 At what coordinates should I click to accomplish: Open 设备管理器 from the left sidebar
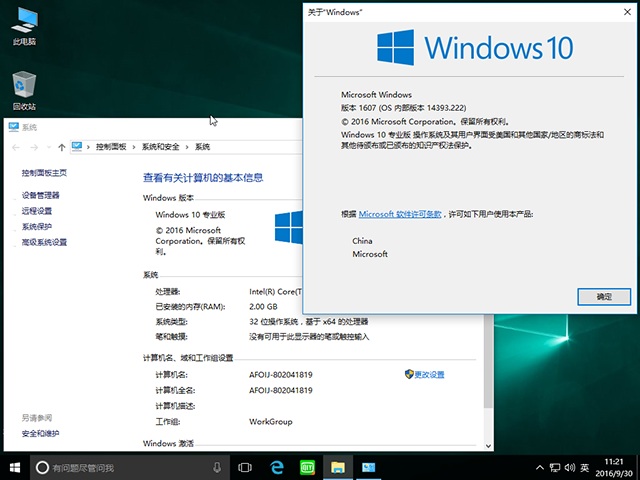coord(41,196)
